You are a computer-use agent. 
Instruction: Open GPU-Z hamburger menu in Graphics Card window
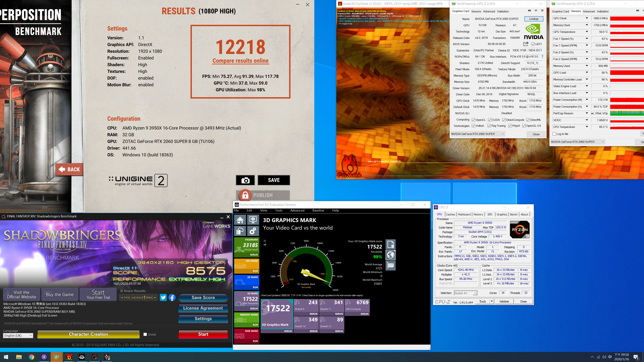(542, 11)
